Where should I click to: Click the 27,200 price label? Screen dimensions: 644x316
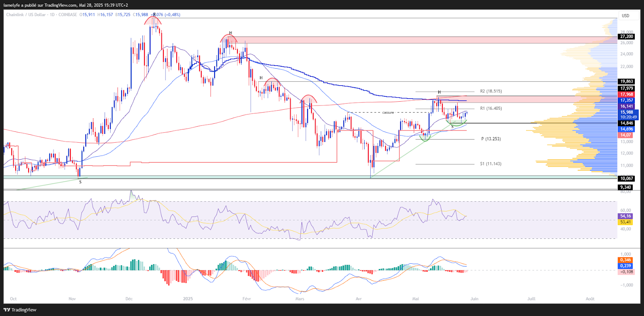point(626,37)
